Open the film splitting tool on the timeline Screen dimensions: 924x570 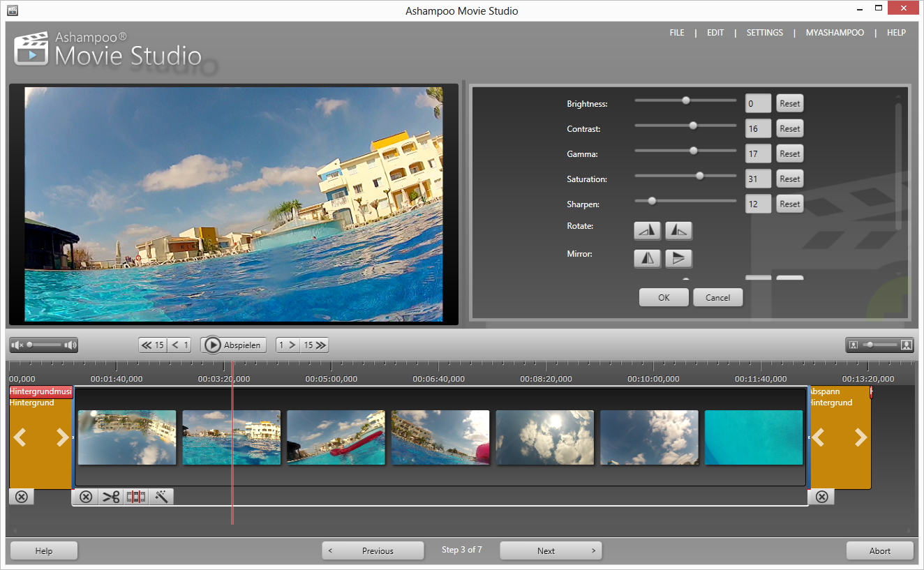point(136,497)
